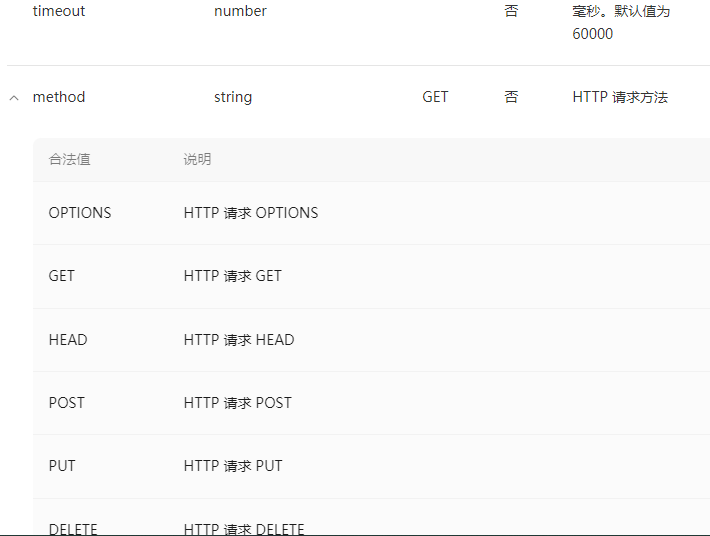The image size is (710, 536).
Task: Click the '合法值' column header
Action: pyautogui.click(x=70, y=159)
